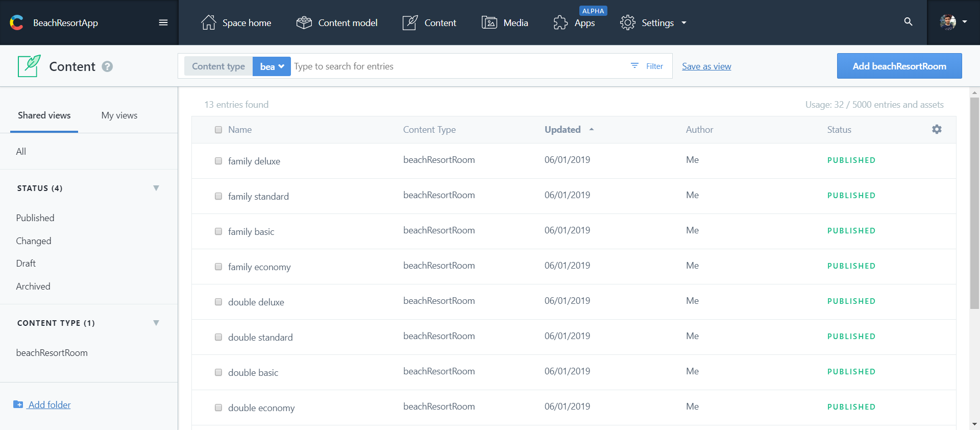The image size is (980, 430).
Task: Click the Status column header
Action: coord(839,130)
